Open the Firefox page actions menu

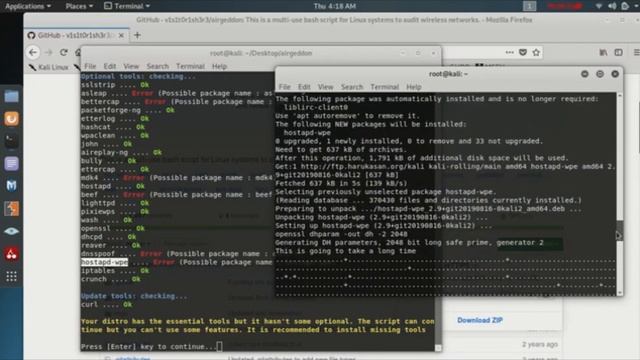coord(509,52)
